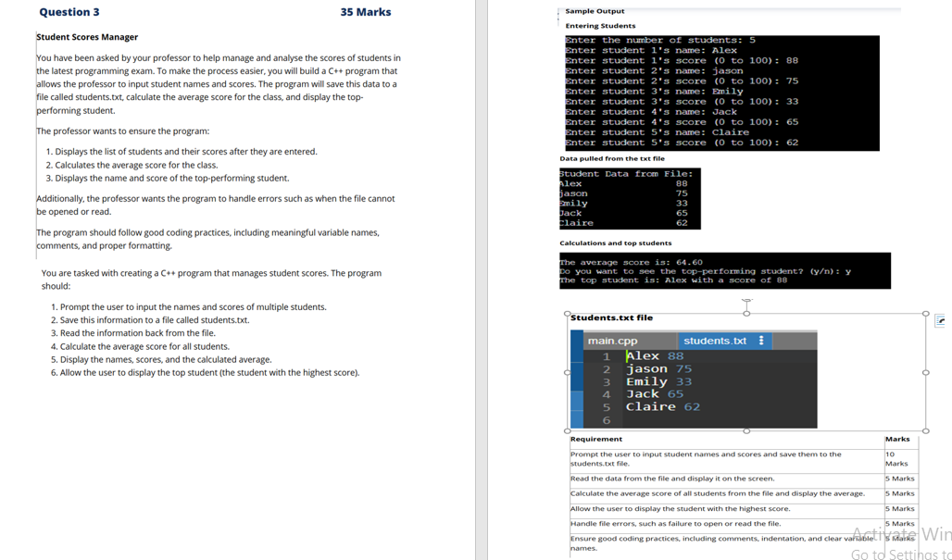This screenshot has height=560, width=952.
Task: Click the bottom-left sizing handle of selected picture
Action: coord(568,431)
